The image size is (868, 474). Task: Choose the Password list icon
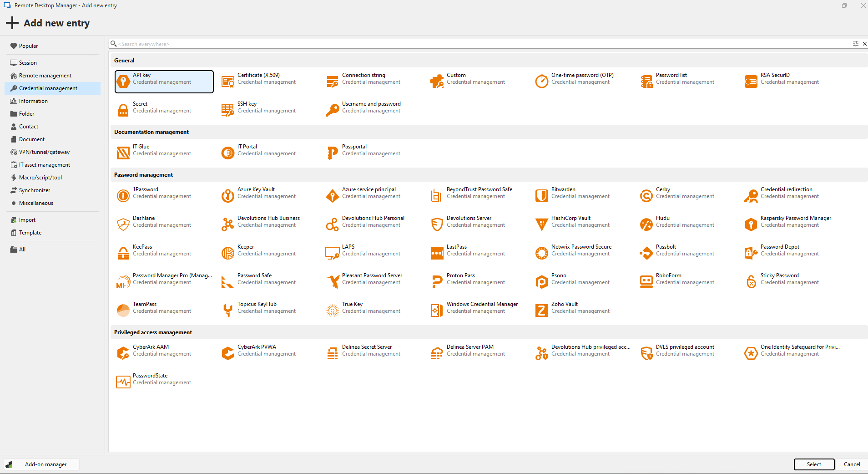point(646,82)
